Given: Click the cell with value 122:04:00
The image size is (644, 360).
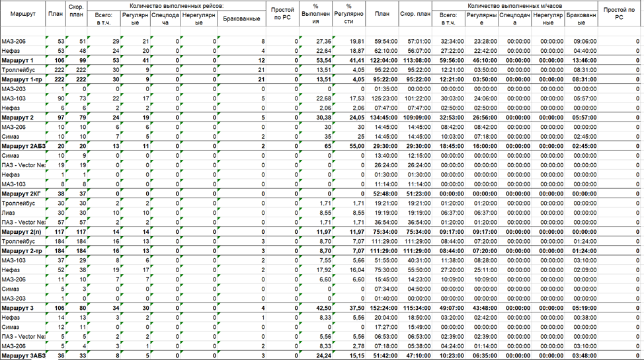Looking at the screenshot, I should coord(382,60).
